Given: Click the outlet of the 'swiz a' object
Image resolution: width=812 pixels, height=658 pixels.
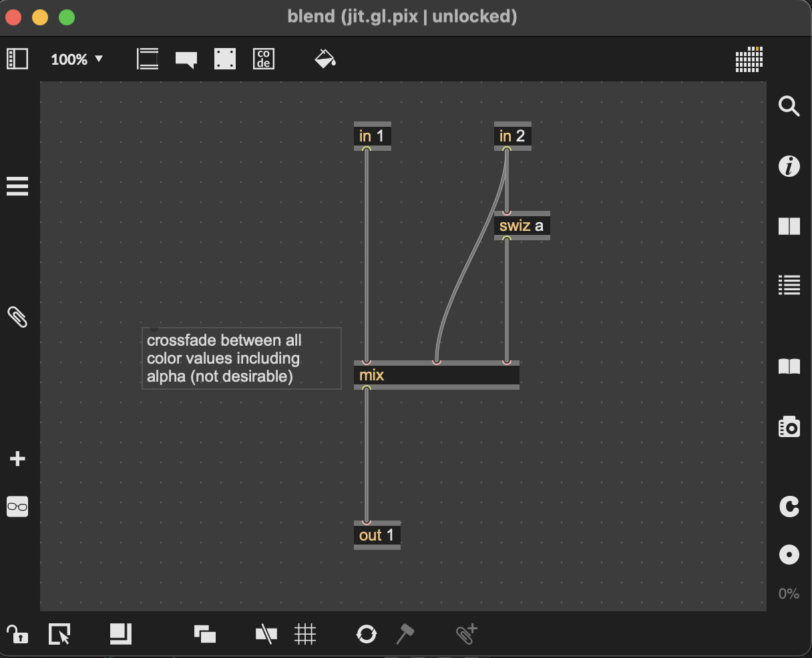Looking at the screenshot, I should (507, 239).
